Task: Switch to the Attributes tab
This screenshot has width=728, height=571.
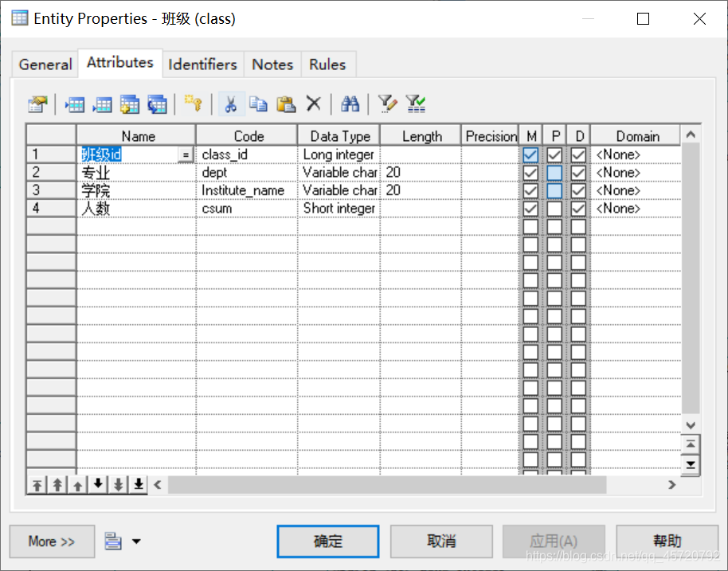Action: (120, 63)
